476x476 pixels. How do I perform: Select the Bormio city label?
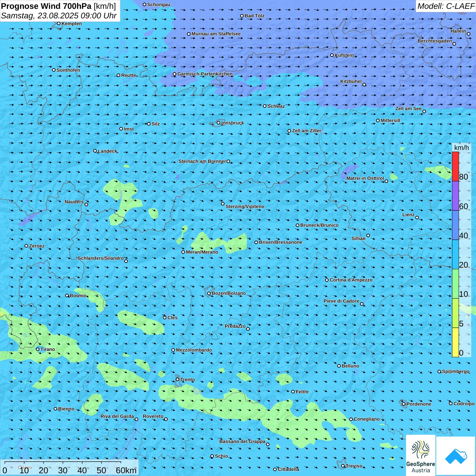coord(78,295)
